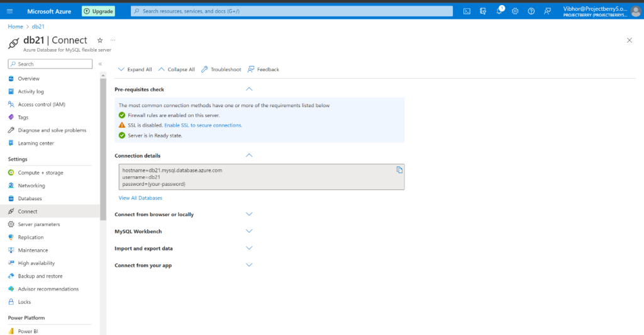Click the Upgrade button

(x=99, y=11)
